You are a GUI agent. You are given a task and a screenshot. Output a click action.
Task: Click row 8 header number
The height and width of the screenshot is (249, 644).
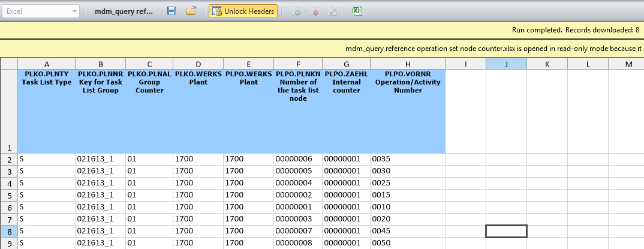click(8, 231)
